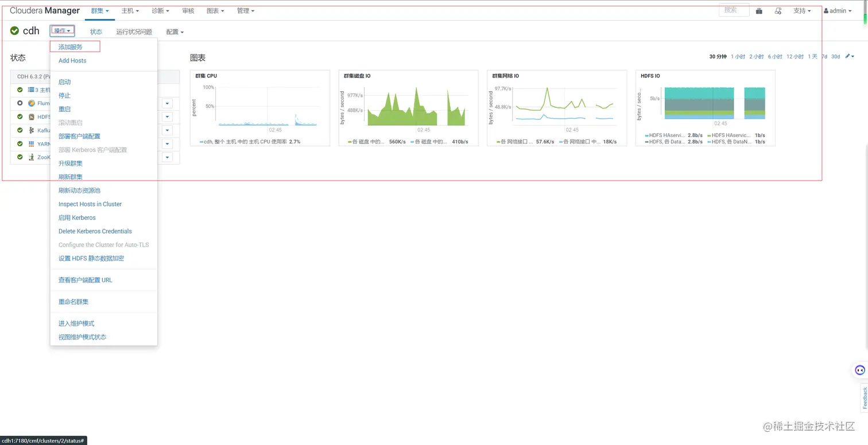
Task: Set chart time range to 12 小时
Action: click(795, 57)
